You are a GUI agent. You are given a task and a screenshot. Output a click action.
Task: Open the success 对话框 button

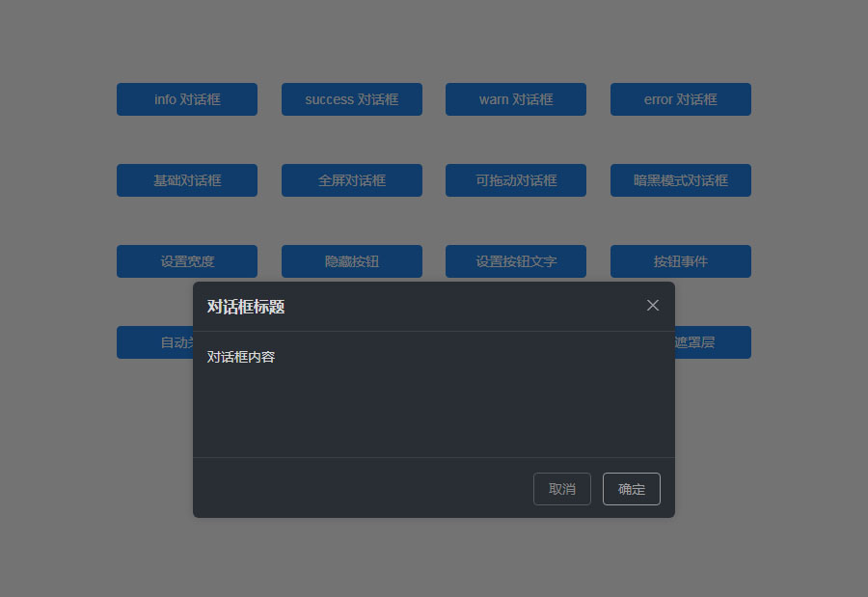tap(351, 99)
